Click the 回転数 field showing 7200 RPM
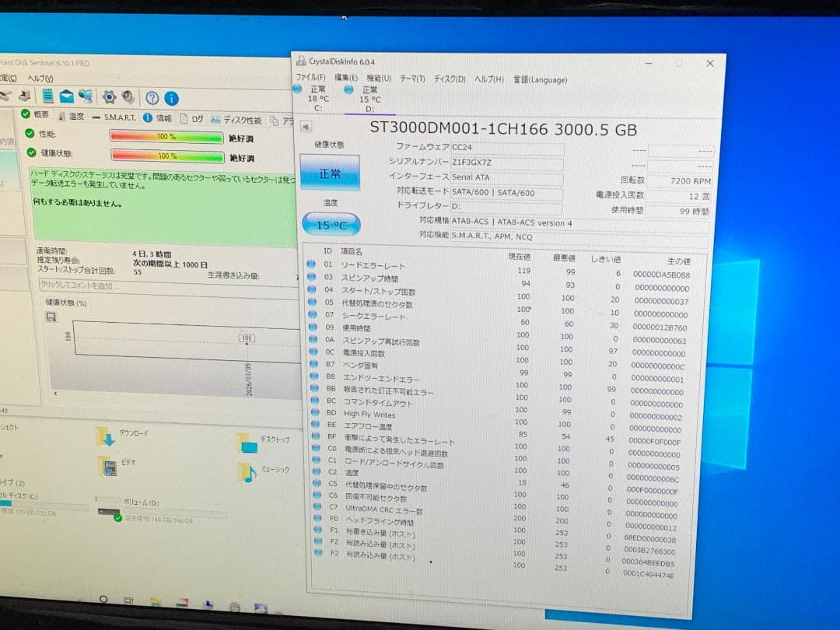This screenshot has width=840, height=630. click(x=679, y=181)
